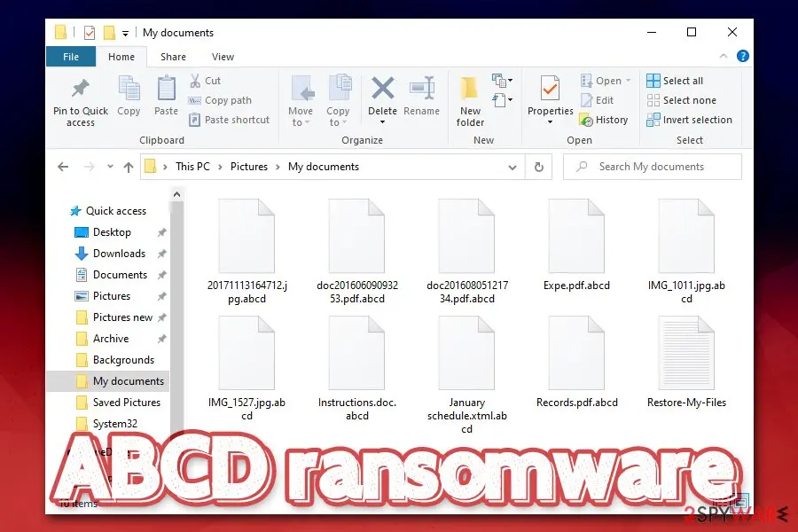Click Paste shortcut in the ribbon
798x532 pixels.
pyautogui.click(x=229, y=120)
